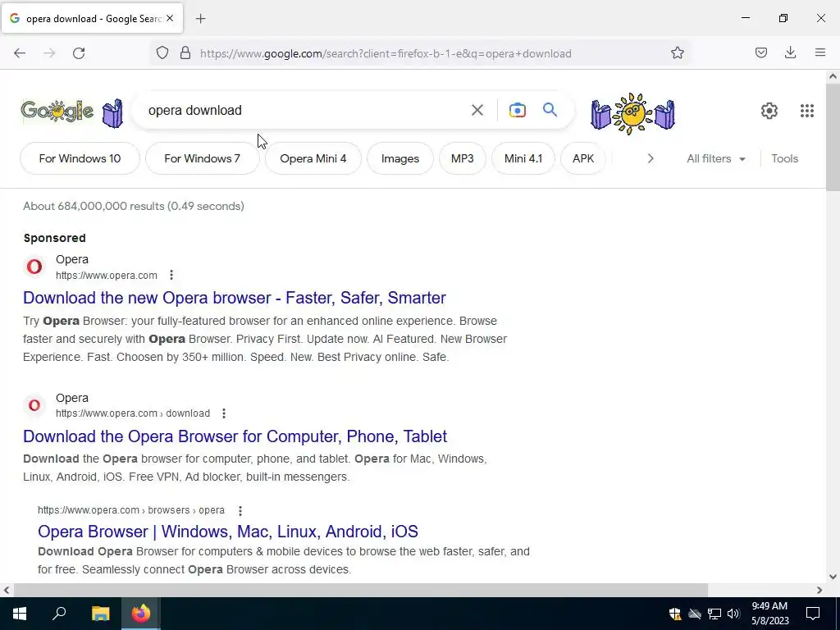
Task: Switch to Images results
Action: [400, 158]
